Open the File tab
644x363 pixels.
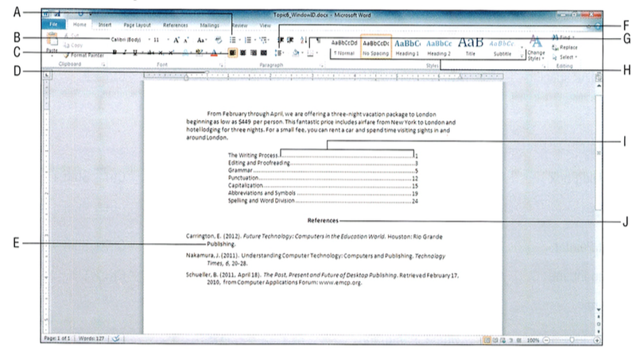point(53,25)
